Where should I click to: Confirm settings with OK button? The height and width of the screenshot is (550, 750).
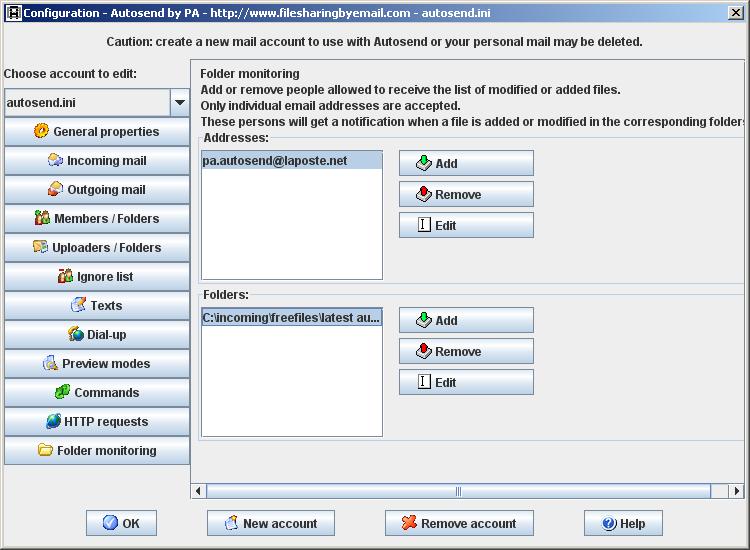tap(121, 523)
